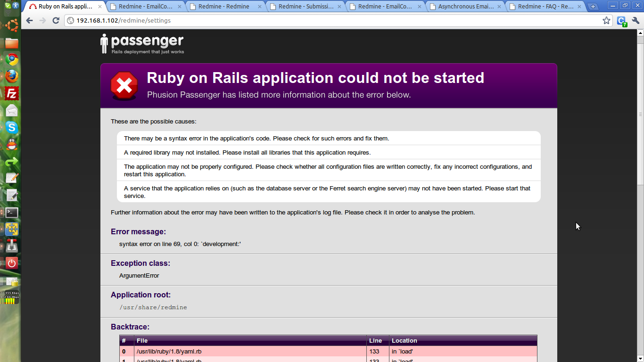Open a new tab with the plus button
Viewport: 644px width, 362px height.
tap(593, 7)
